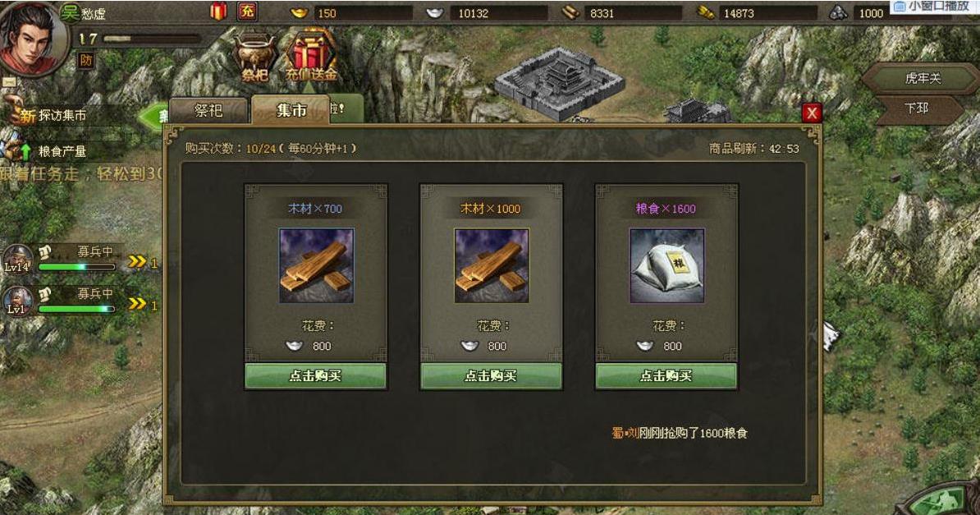
Task: Click the 防 defense badge under level
Action: (85, 61)
